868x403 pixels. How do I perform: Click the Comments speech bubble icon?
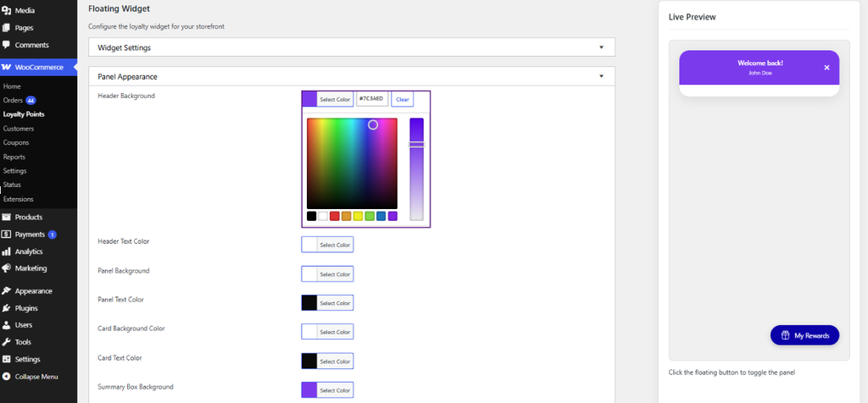coord(6,45)
